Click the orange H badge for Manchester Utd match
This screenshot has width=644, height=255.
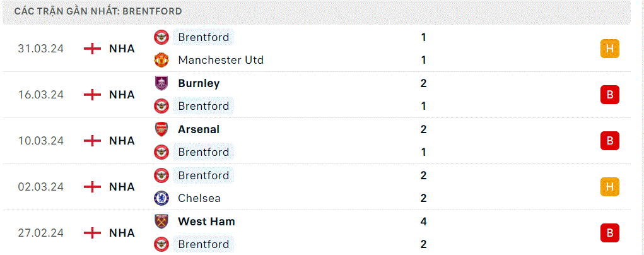[609, 49]
